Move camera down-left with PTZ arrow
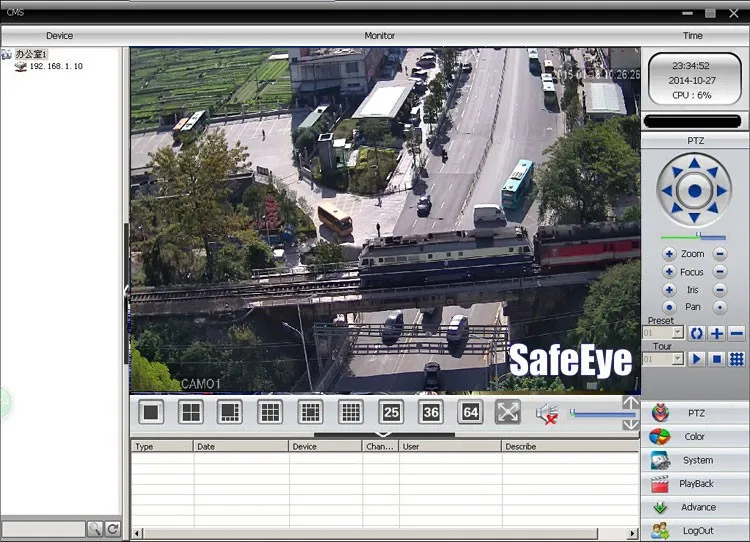The width and height of the screenshot is (750, 542). (x=676, y=209)
